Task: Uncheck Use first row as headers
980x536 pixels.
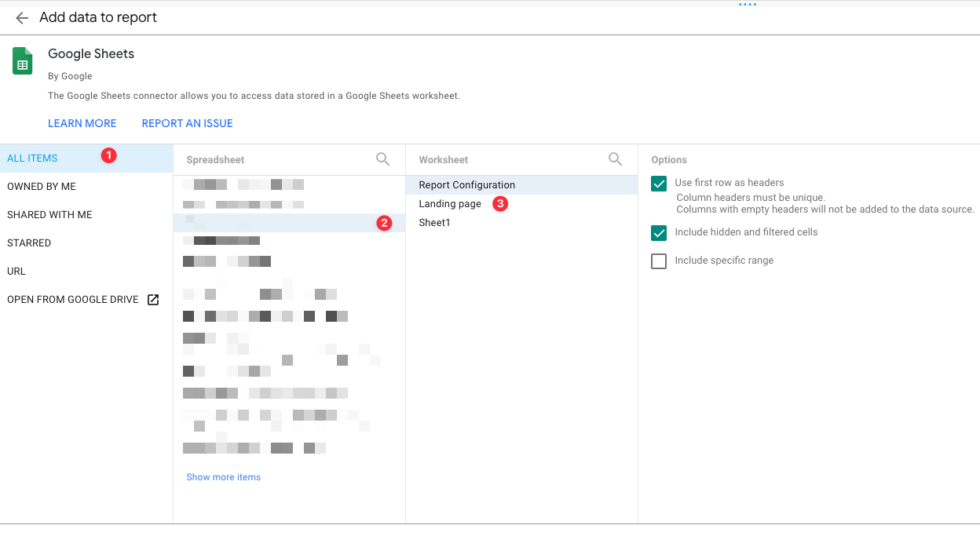Action: click(659, 184)
